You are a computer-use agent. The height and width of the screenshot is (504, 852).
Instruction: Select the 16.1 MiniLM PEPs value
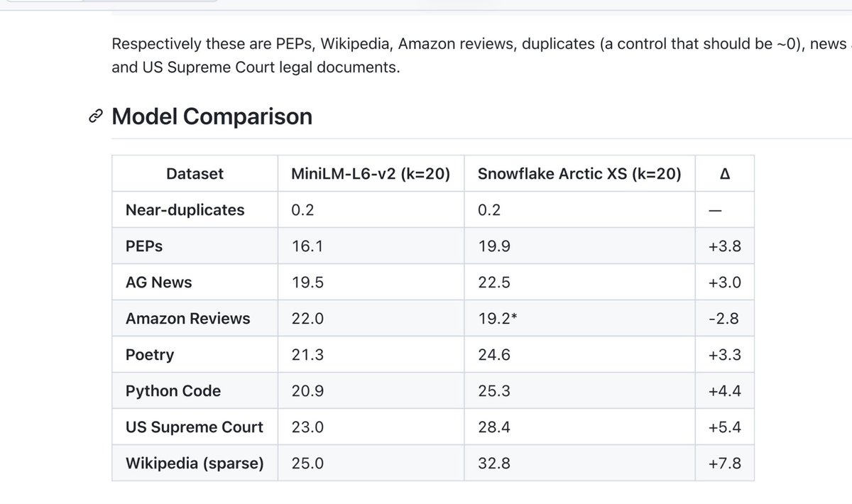click(307, 246)
